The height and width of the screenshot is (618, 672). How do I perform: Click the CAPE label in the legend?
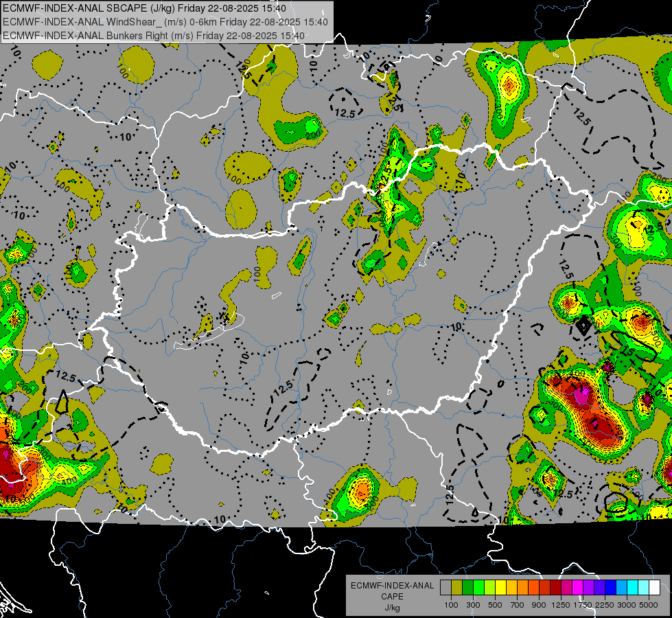392,597
